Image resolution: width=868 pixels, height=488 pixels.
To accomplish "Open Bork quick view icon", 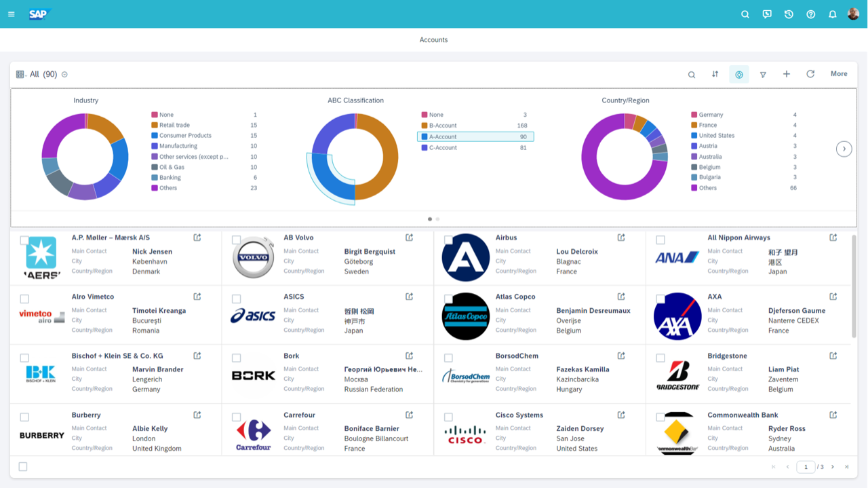I will coord(410,356).
